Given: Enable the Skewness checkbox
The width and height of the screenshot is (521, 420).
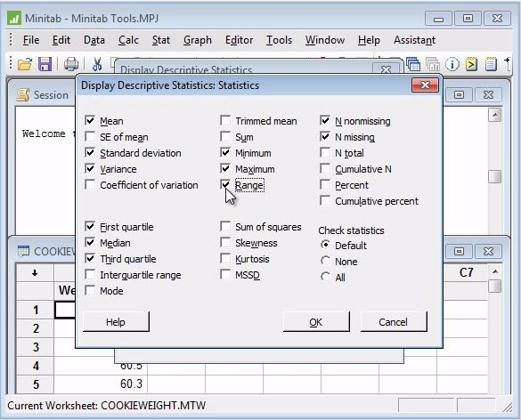Looking at the screenshot, I should coord(225,242).
